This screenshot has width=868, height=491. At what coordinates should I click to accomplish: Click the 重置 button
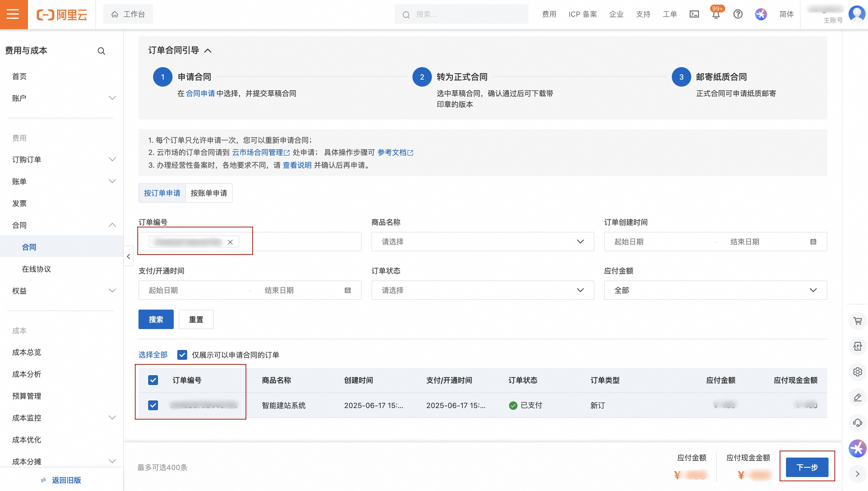pos(196,319)
